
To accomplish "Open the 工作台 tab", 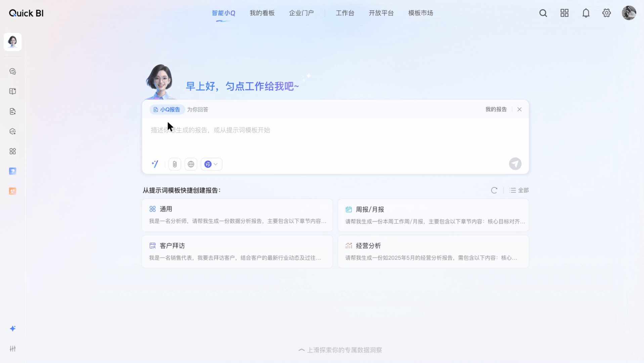I will point(345,13).
